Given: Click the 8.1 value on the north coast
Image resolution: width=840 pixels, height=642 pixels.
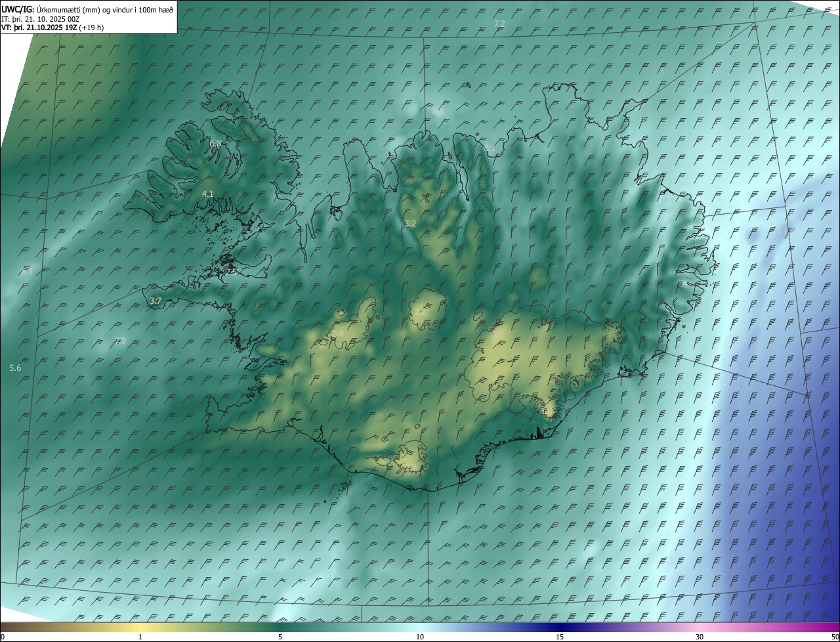Looking at the screenshot, I should [x=490, y=148].
